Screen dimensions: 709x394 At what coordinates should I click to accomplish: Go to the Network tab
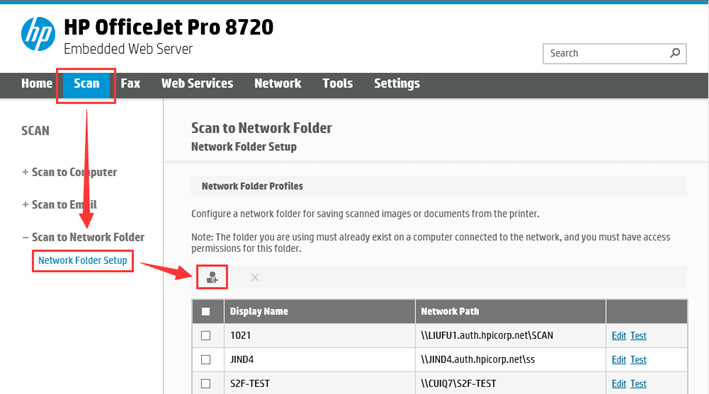(x=278, y=84)
